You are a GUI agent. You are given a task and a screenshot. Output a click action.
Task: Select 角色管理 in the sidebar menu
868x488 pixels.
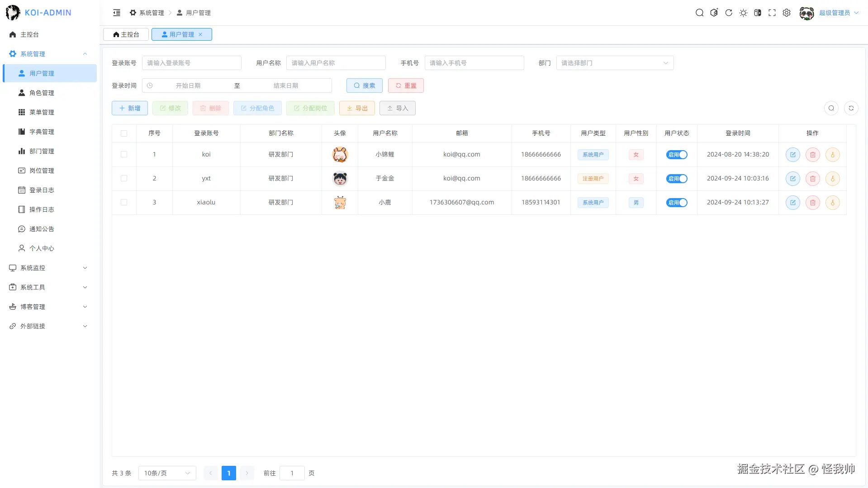[41, 93]
